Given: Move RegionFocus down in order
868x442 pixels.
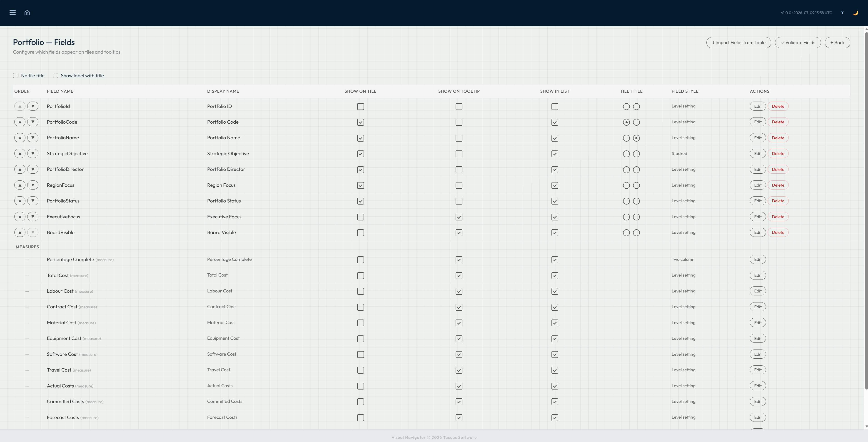Looking at the screenshot, I should click(x=33, y=185).
